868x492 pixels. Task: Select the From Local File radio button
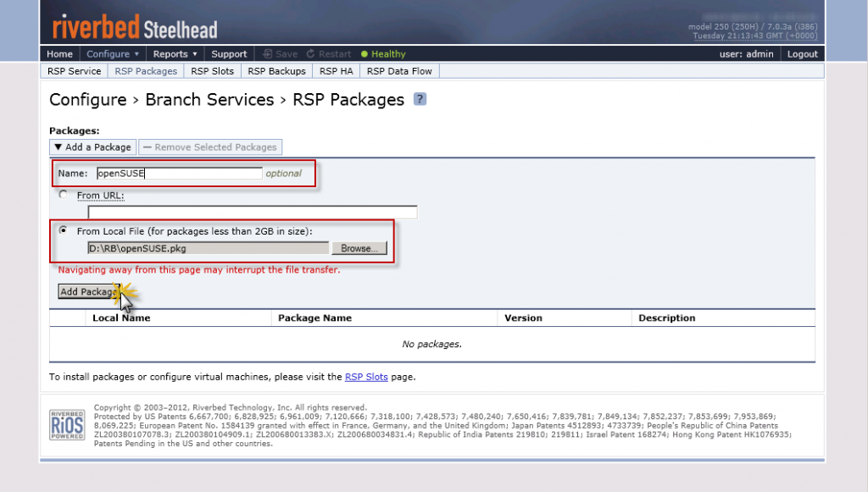pos(63,230)
